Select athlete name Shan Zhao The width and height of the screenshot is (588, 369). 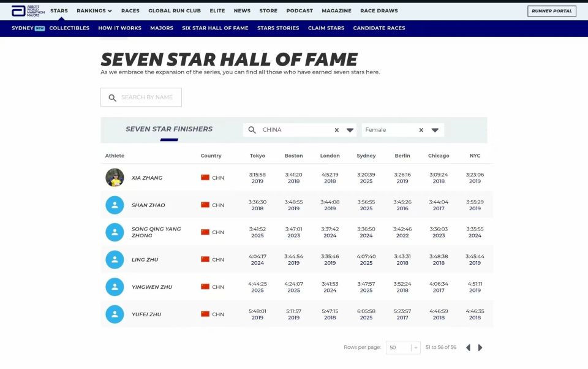coord(148,205)
